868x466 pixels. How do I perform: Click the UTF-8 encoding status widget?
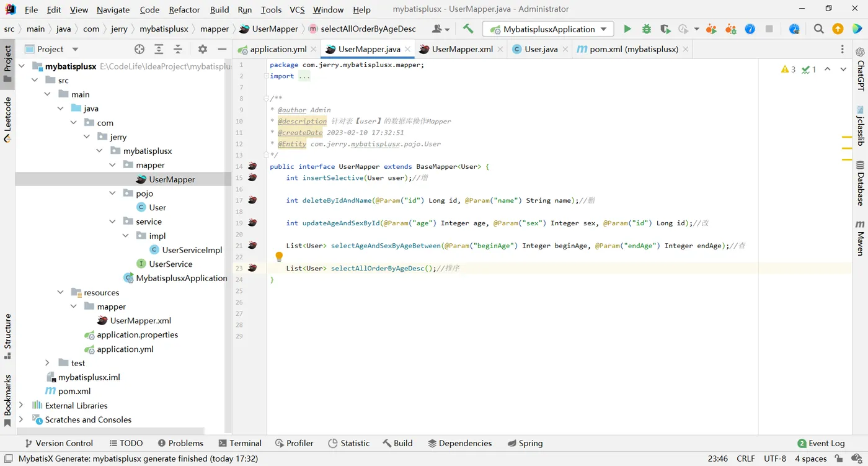click(775, 459)
